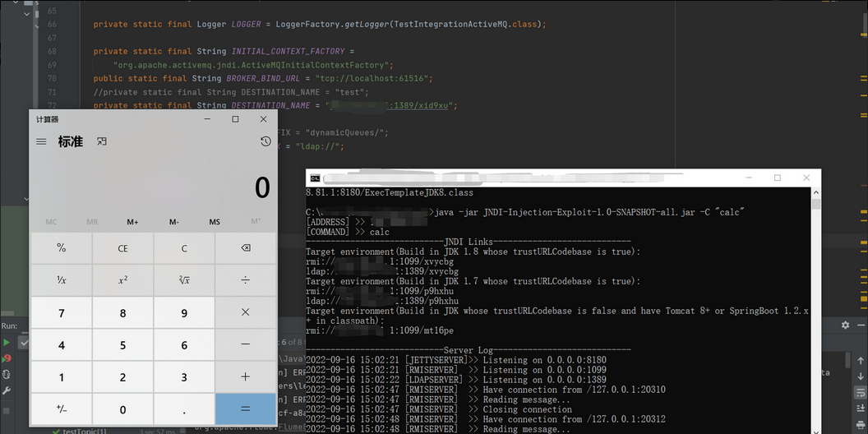Click the multiplication operator key
868x434 pixels.
click(x=246, y=313)
